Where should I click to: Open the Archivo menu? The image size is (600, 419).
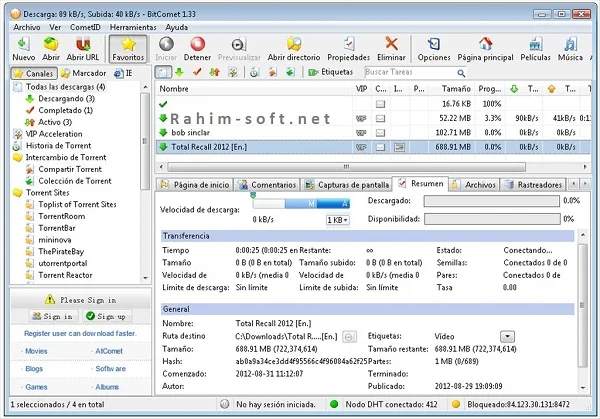pos(27,27)
